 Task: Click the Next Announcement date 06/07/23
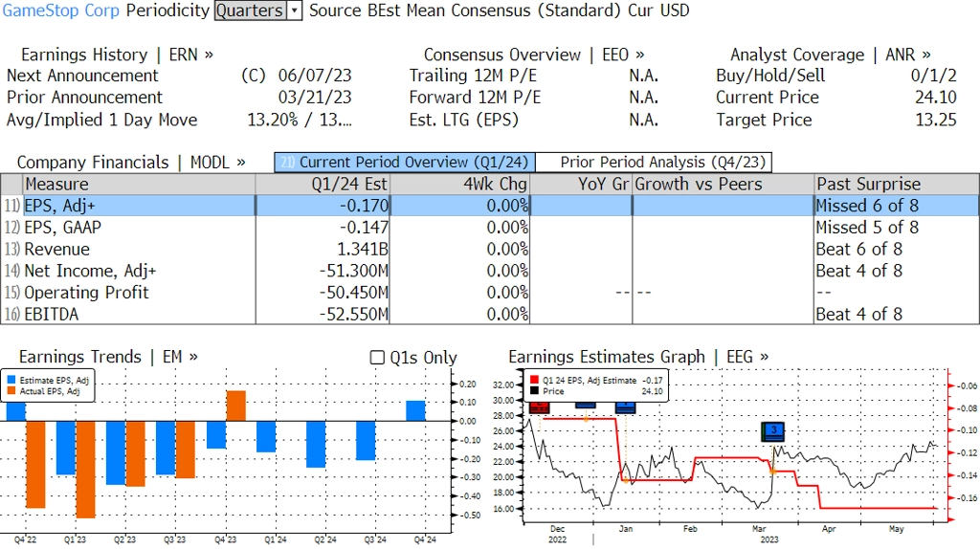point(315,76)
